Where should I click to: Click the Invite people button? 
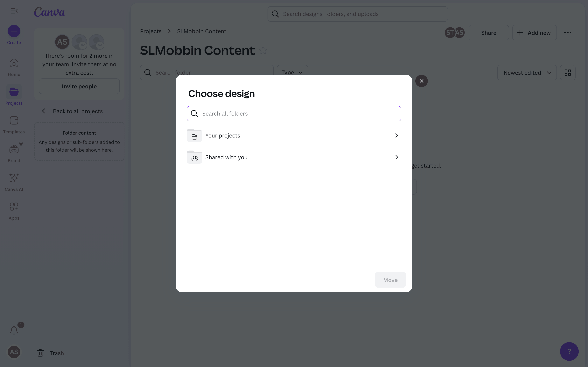pyautogui.click(x=79, y=86)
